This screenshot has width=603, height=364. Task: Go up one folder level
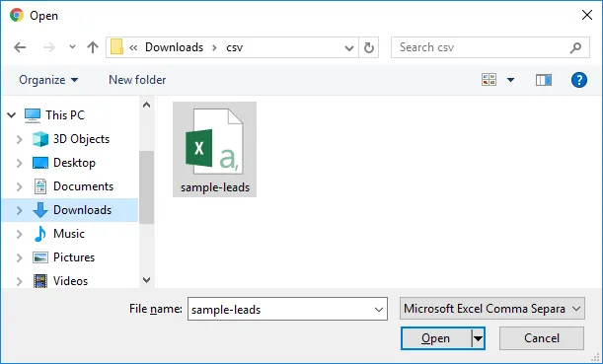click(93, 47)
